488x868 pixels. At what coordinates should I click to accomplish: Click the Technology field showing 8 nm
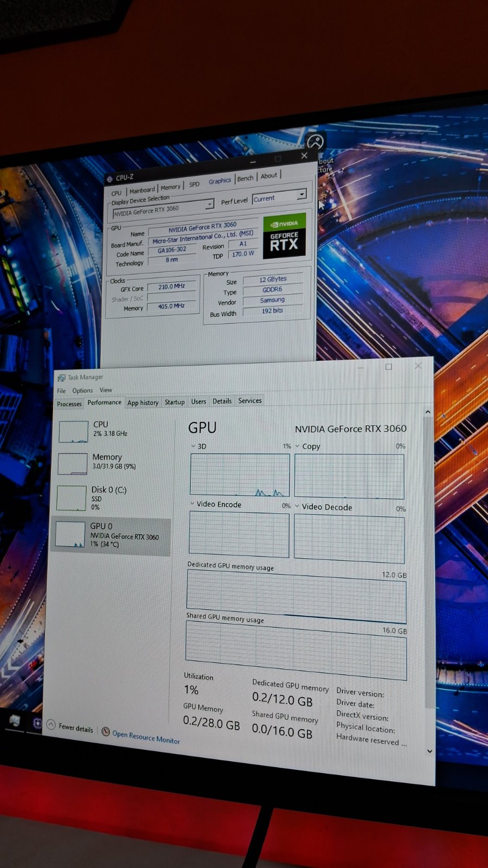click(x=172, y=260)
